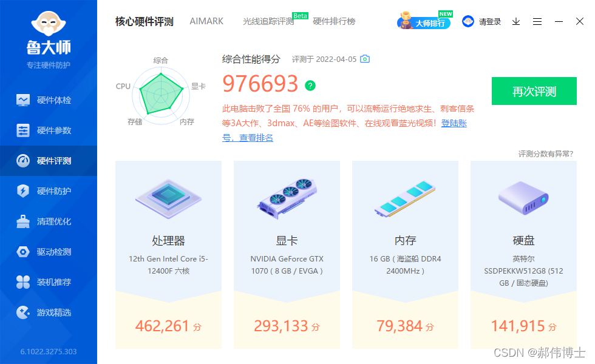Click the 处理器 card title
The height and width of the screenshot is (364, 595).
pos(169,240)
